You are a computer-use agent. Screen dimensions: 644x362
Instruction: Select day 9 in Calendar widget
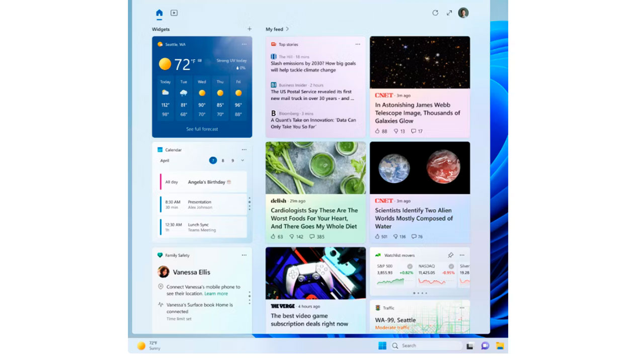pyautogui.click(x=232, y=160)
